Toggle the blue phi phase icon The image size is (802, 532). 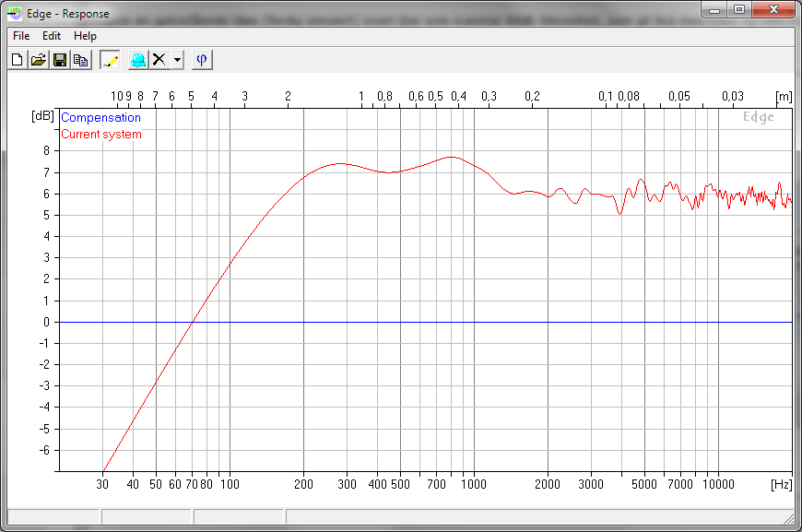tap(202, 60)
